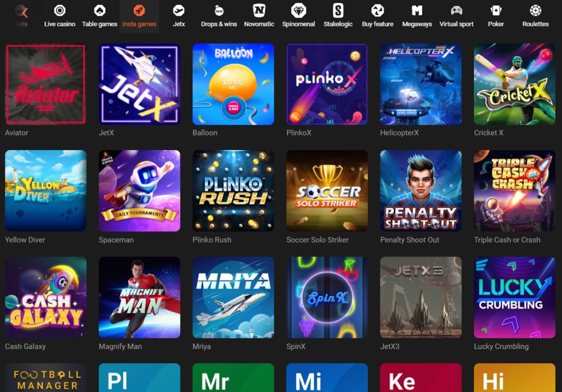Screen dimensions: 562x392
Task: Click the Spaceman title text
Action: click(116, 240)
